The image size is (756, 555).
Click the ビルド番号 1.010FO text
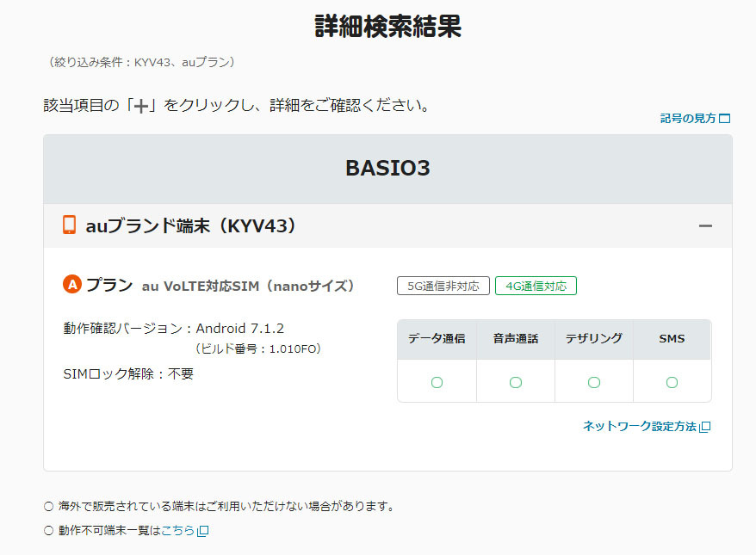click(x=257, y=348)
